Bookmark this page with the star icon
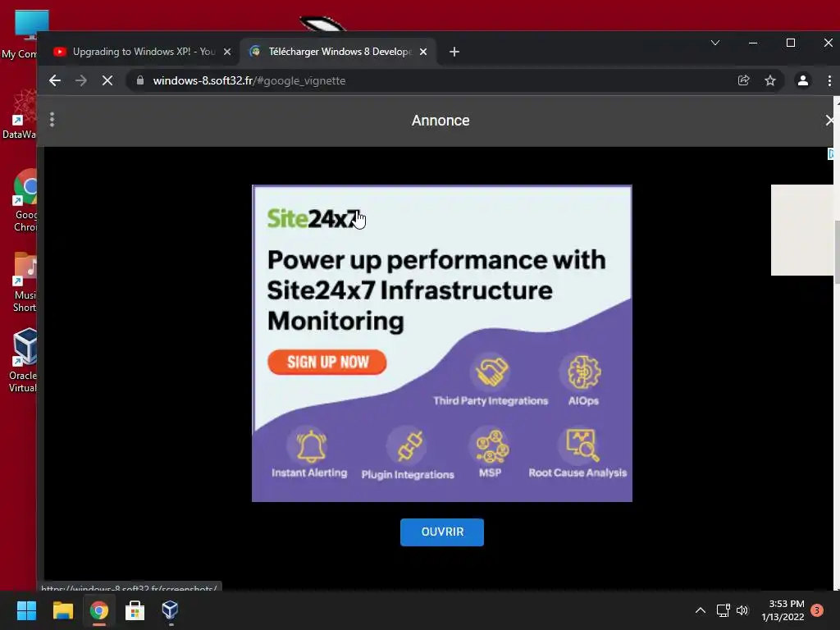Screen dimensions: 840x630 [x=769, y=80]
